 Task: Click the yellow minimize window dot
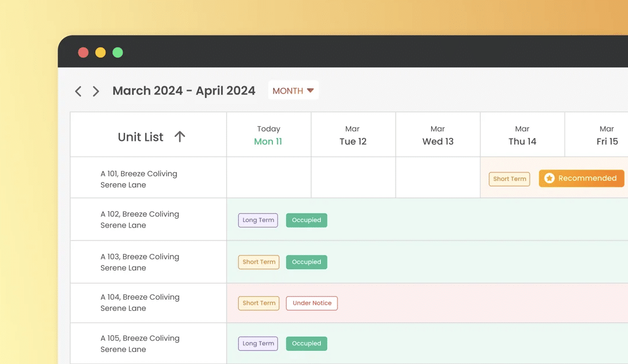point(100,52)
